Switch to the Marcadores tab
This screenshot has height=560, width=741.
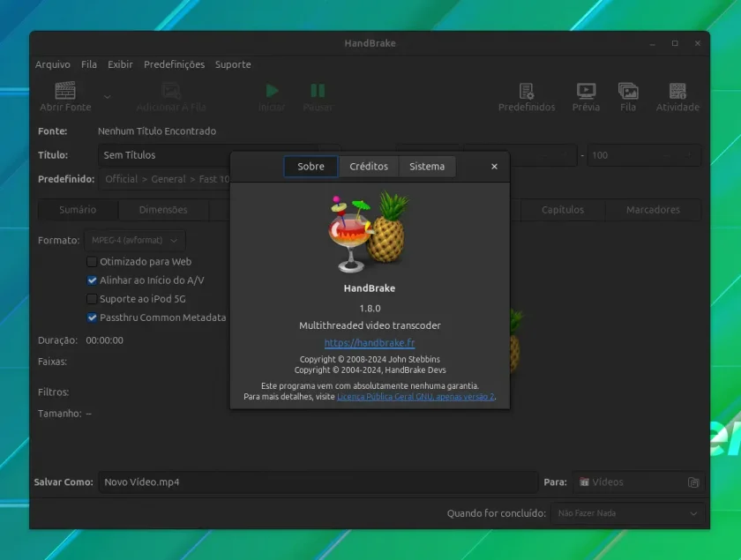tap(653, 210)
